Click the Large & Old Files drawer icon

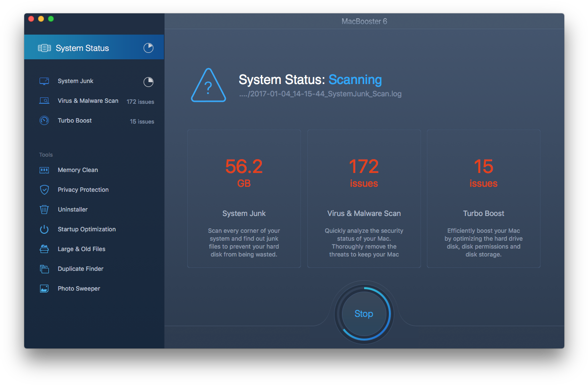pos(44,249)
